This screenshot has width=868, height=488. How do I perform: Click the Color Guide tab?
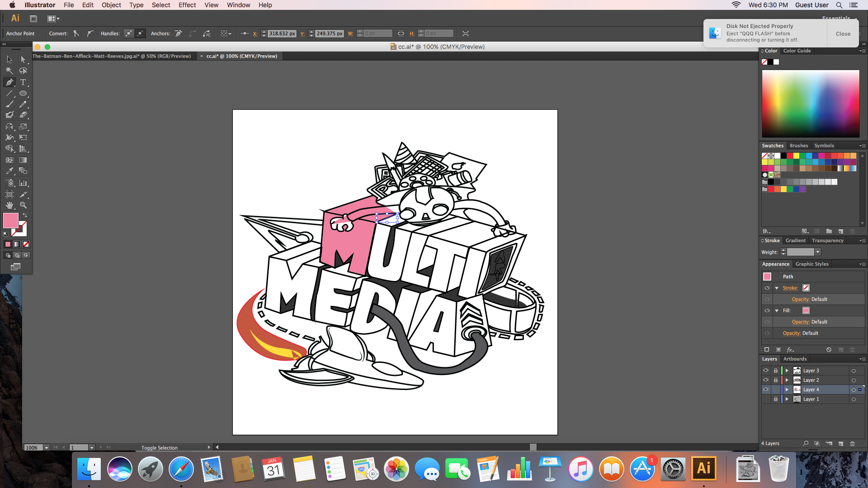click(797, 51)
